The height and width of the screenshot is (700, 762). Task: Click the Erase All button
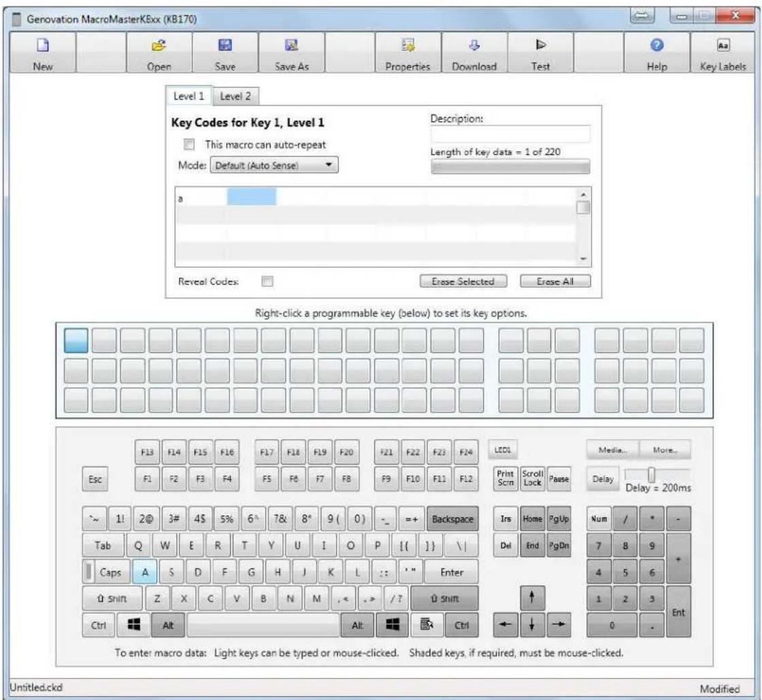[x=555, y=281]
